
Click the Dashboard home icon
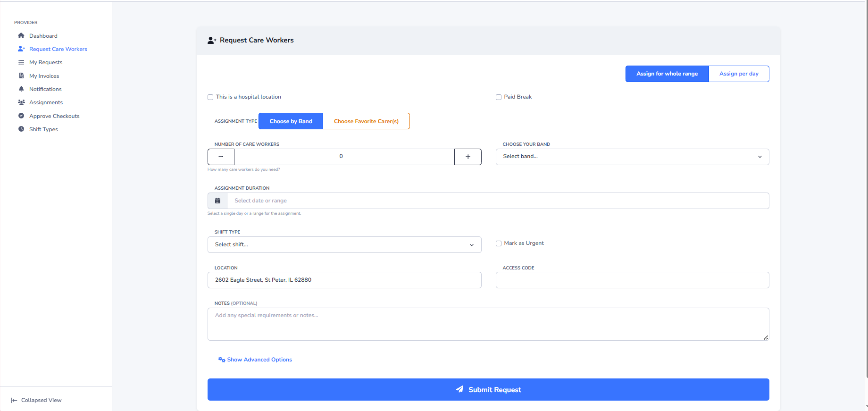click(x=21, y=36)
